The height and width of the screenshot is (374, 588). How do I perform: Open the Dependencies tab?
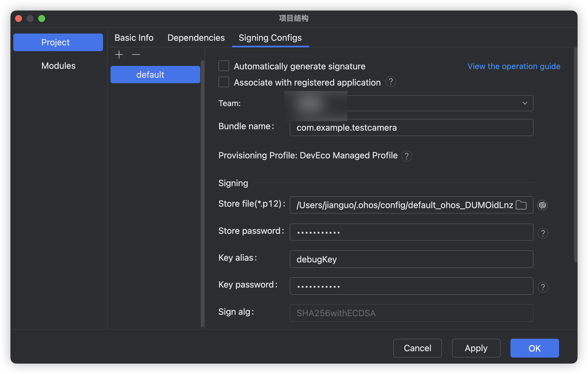coord(196,38)
